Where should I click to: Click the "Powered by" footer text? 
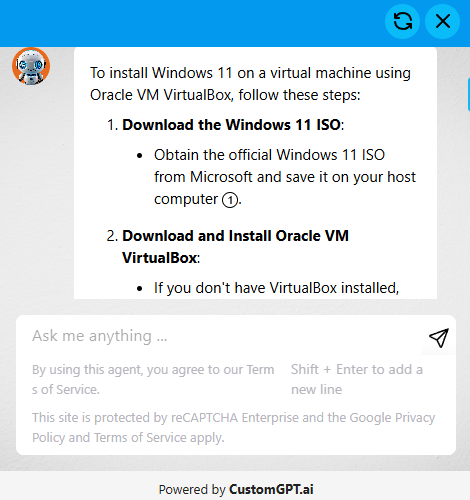click(x=192, y=490)
